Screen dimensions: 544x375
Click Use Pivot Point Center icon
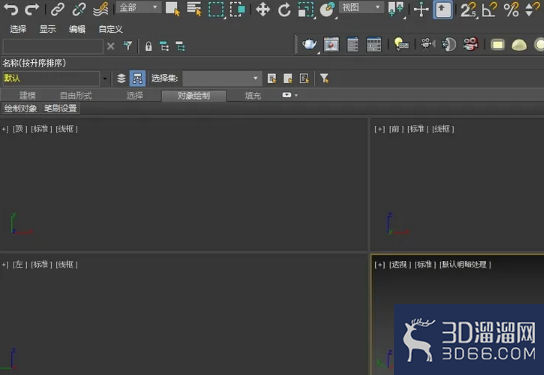(396, 9)
